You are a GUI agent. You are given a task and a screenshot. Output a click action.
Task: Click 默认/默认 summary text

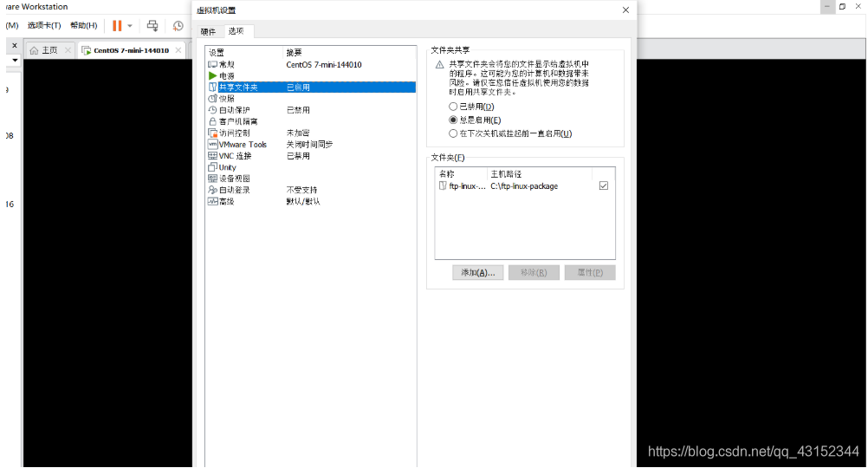[x=303, y=202]
